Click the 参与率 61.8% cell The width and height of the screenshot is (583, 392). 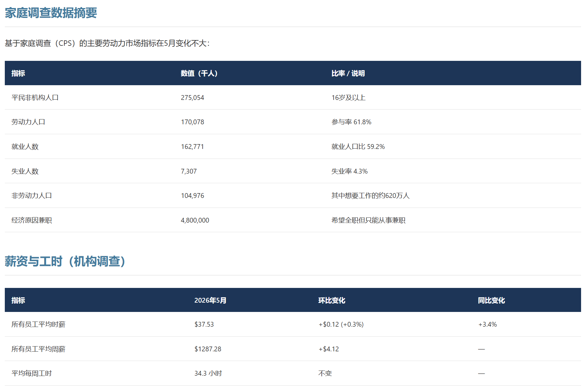351,122
